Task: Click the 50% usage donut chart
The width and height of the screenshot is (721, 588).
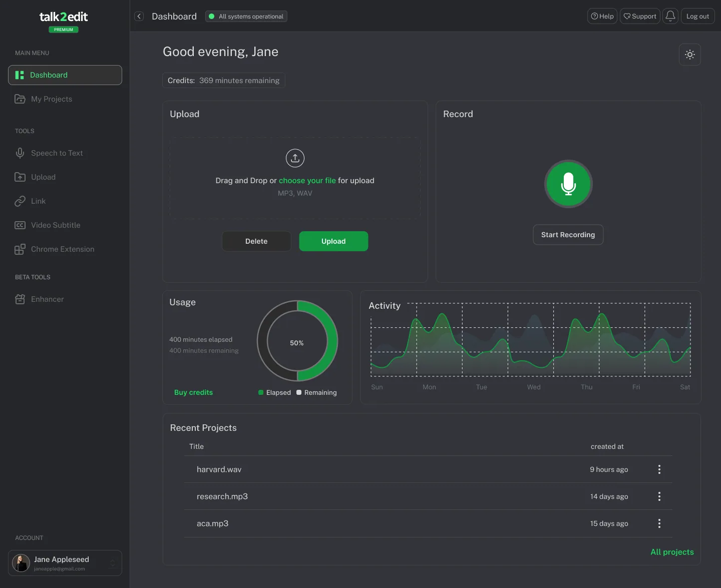Action: [297, 341]
